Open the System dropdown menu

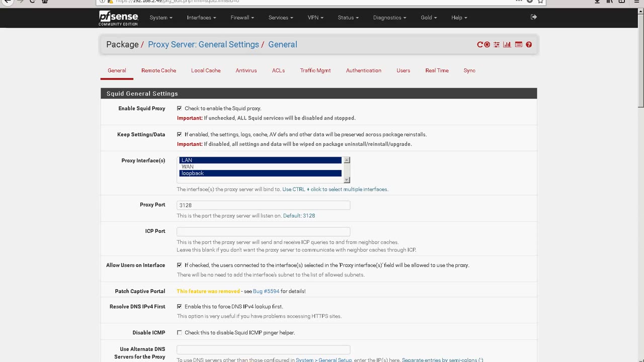click(161, 18)
